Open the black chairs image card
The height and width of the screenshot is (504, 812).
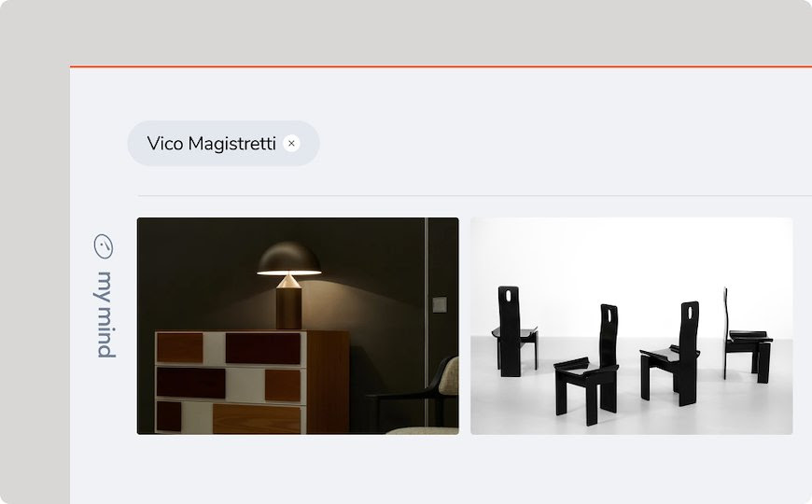[631, 326]
